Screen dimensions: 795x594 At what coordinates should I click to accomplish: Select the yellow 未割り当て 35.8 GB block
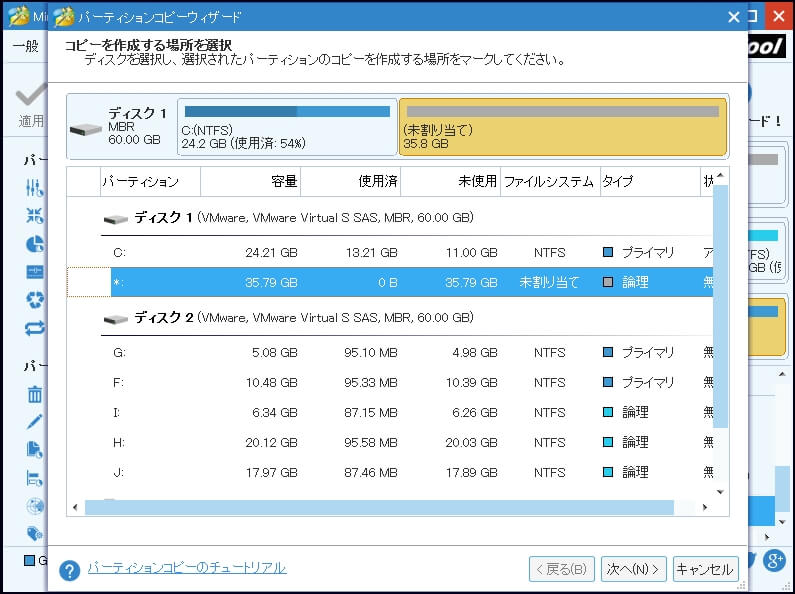(x=563, y=127)
